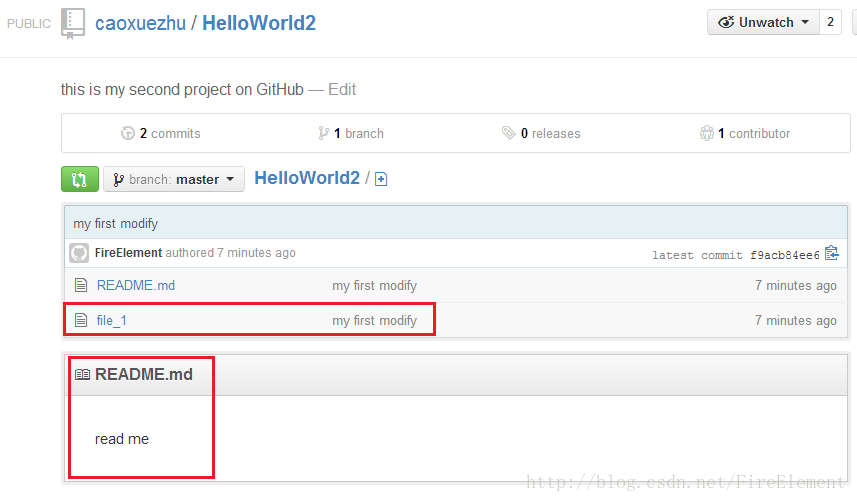Open README.md row commit message 'my first modify'
Viewport: 857px width, 502px height.
(374, 285)
